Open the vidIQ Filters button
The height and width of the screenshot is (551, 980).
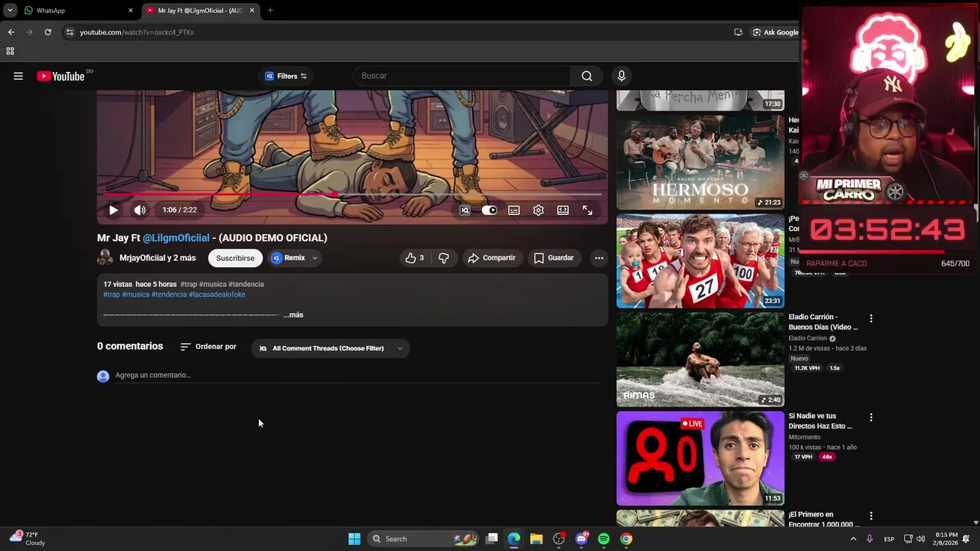tap(286, 76)
